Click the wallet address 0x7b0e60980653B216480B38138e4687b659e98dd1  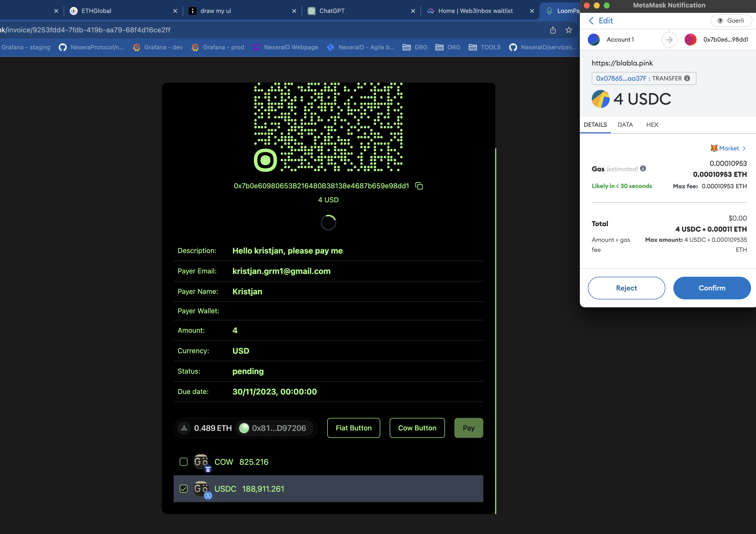(321, 186)
